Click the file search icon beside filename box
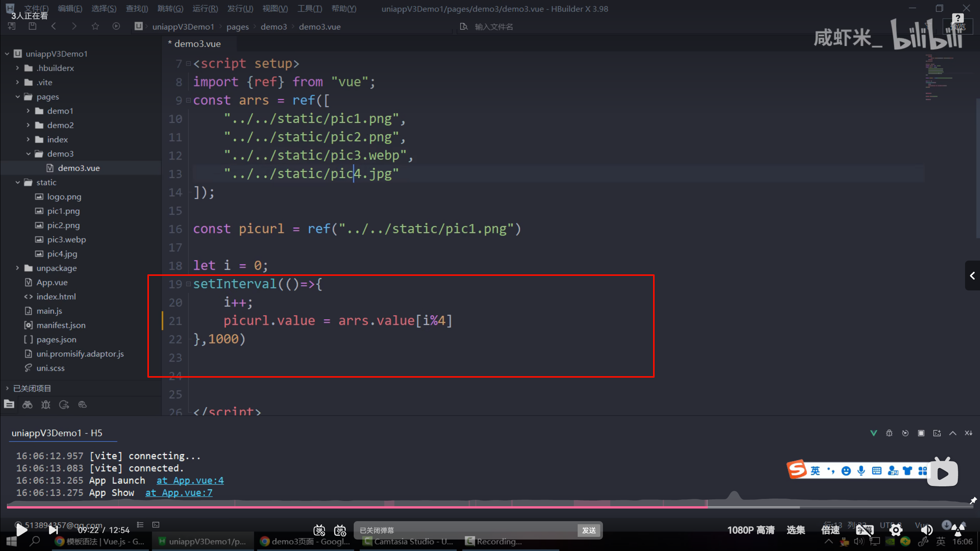980x551 pixels. click(464, 26)
